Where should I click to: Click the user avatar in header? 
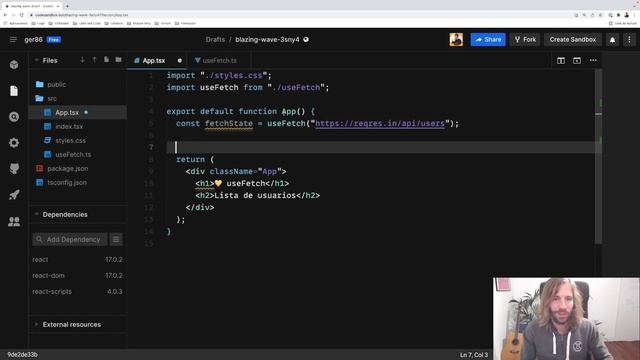pos(456,40)
